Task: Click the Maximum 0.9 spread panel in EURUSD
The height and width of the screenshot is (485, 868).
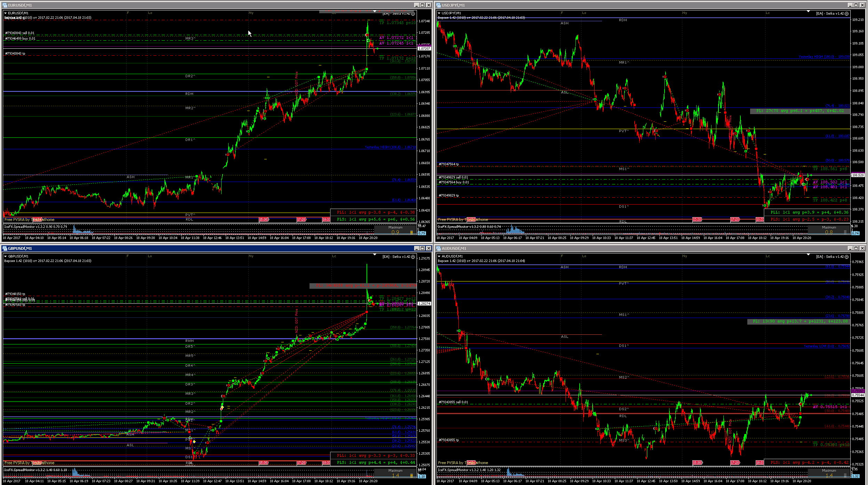Action: click(395, 230)
